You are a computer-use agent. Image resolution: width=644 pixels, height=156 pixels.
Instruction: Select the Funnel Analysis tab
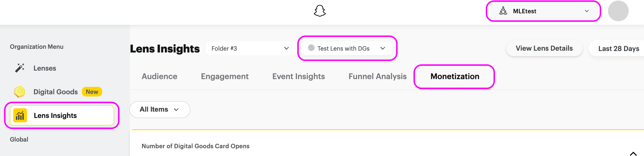point(377,77)
